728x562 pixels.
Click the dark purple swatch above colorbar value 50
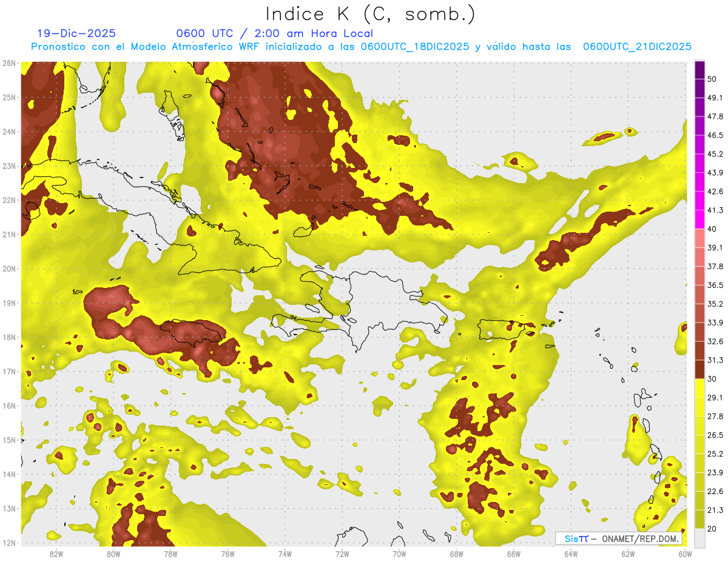click(699, 70)
